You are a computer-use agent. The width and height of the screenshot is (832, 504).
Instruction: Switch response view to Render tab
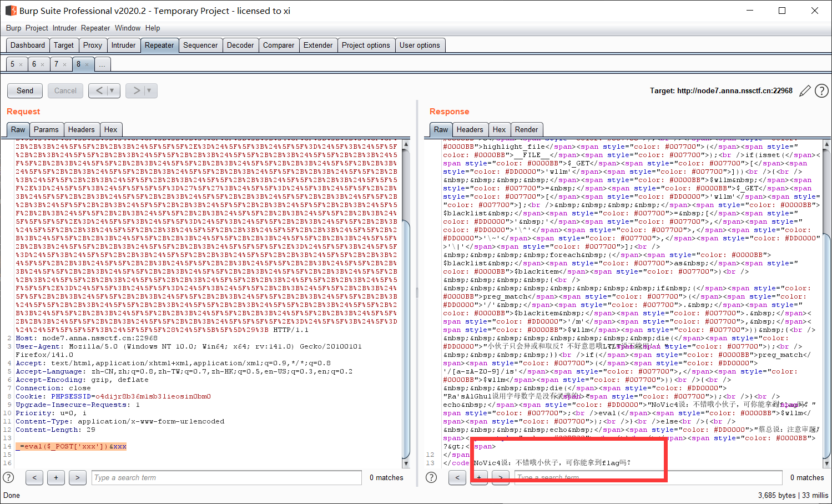coord(527,129)
